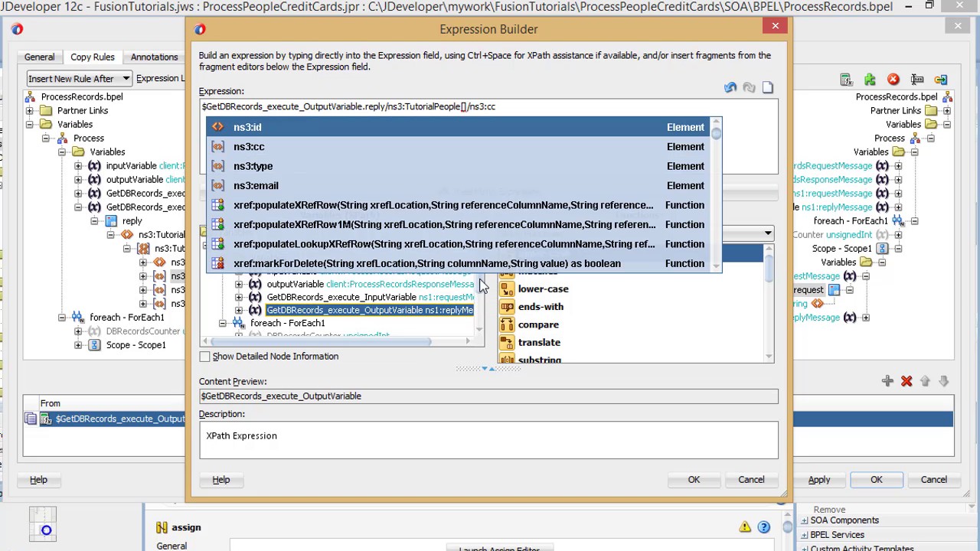Click the clear expression page icon

point(768,88)
